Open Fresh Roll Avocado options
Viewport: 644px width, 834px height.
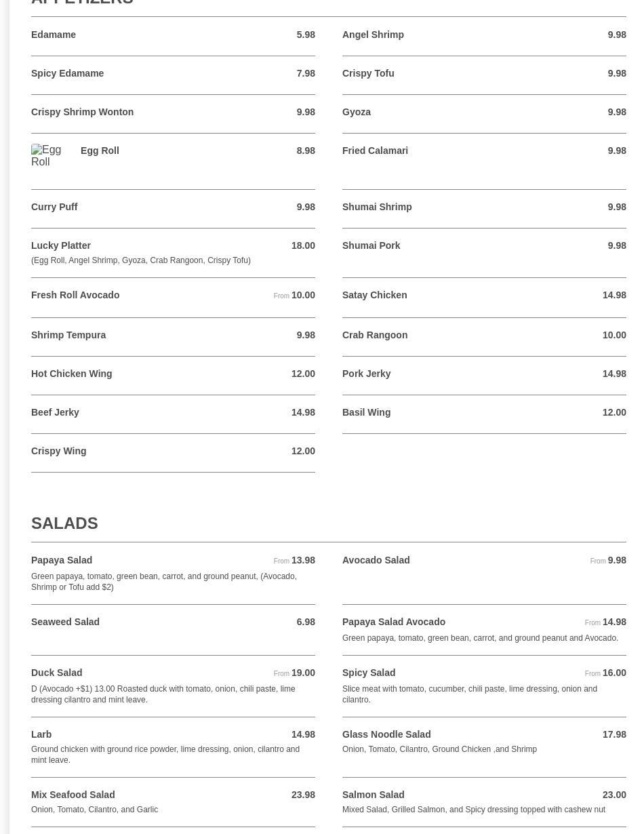[x=75, y=295]
